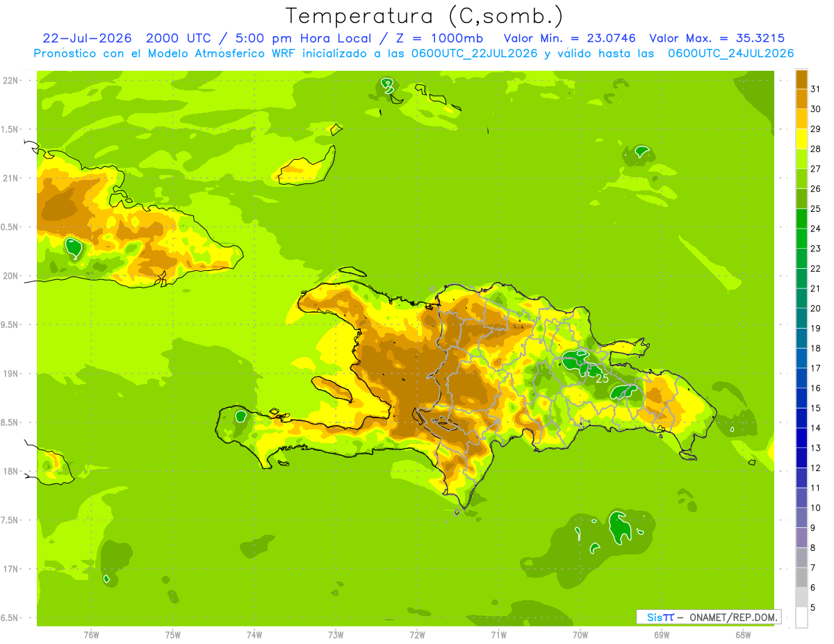
Task: Click the white swatch below legend 5
Action: coord(801,618)
